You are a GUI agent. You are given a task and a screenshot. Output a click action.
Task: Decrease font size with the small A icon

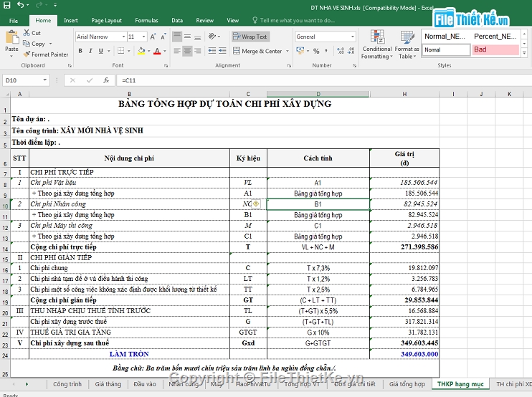pos(163,37)
